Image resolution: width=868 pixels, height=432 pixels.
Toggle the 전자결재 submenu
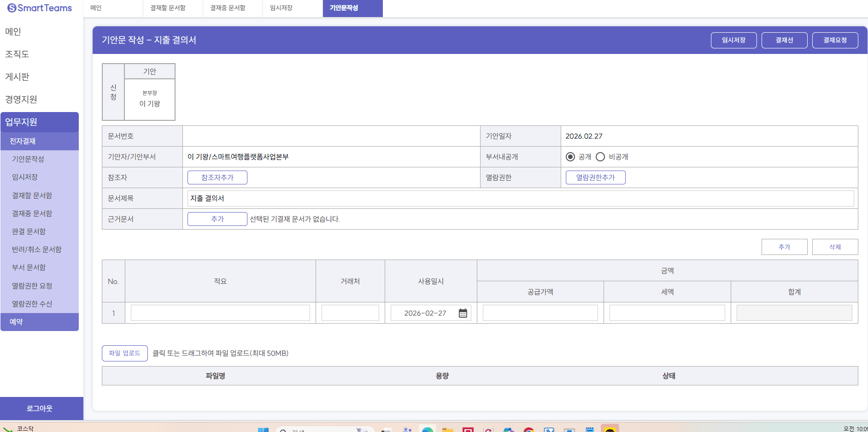point(40,141)
